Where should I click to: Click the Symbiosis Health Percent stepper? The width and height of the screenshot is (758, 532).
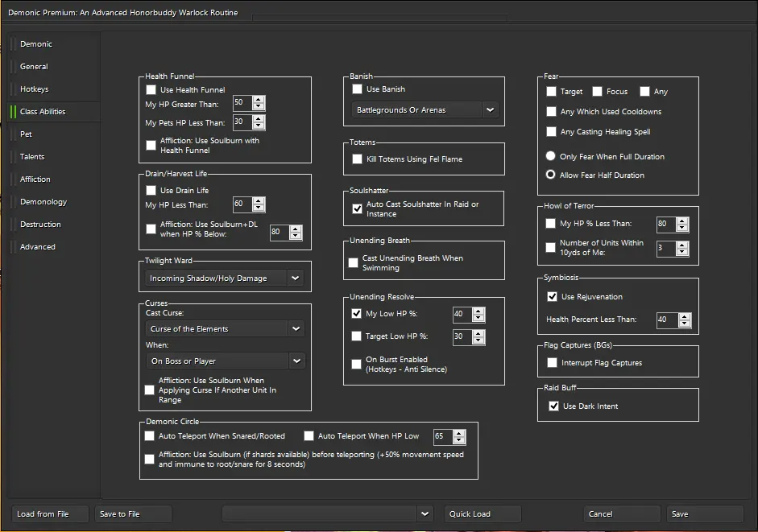tap(684, 320)
